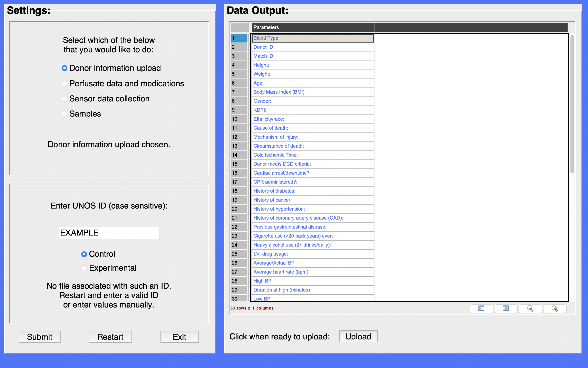The height and width of the screenshot is (368, 588).
Task: Select the Cause of death: cell
Action: (x=313, y=128)
